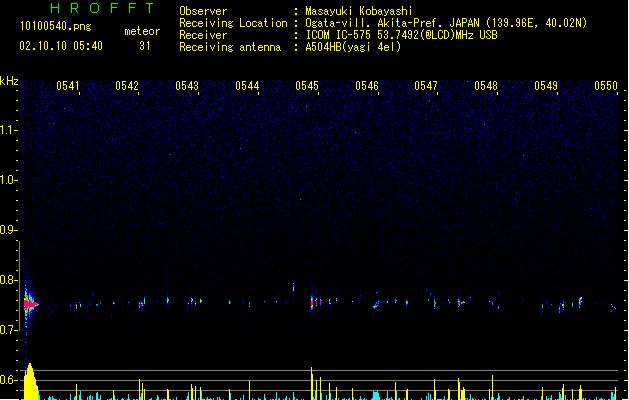Click observer name Masayuki Kobayashi

pyautogui.click(x=359, y=11)
